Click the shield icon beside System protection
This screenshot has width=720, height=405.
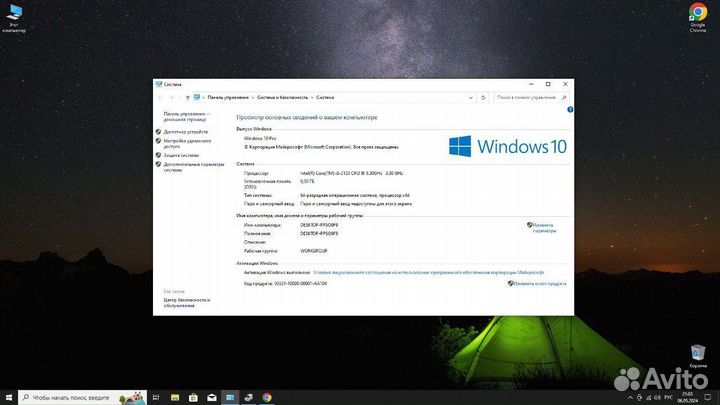click(158, 155)
